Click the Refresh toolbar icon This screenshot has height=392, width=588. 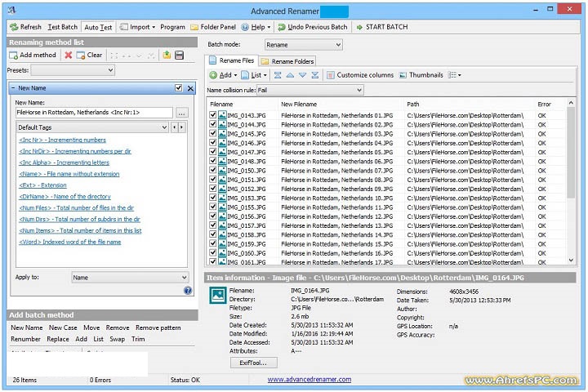point(14,27)
